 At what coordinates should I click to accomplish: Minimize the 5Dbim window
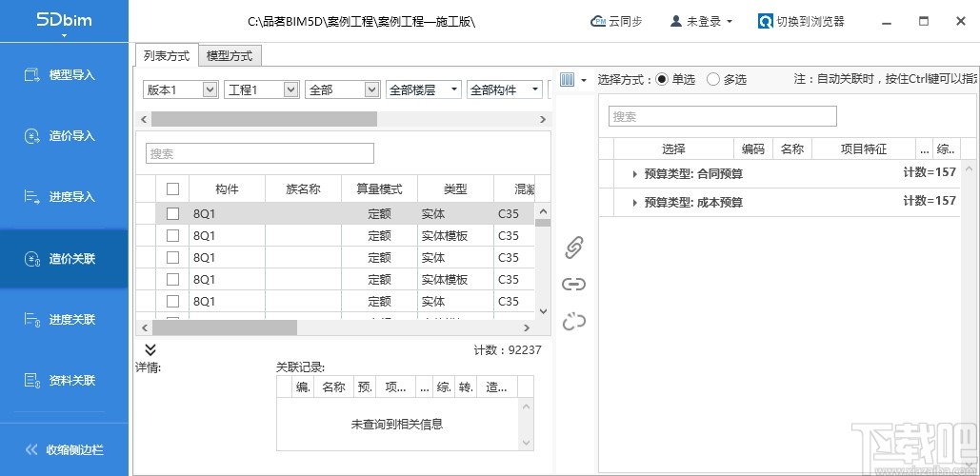887,22
